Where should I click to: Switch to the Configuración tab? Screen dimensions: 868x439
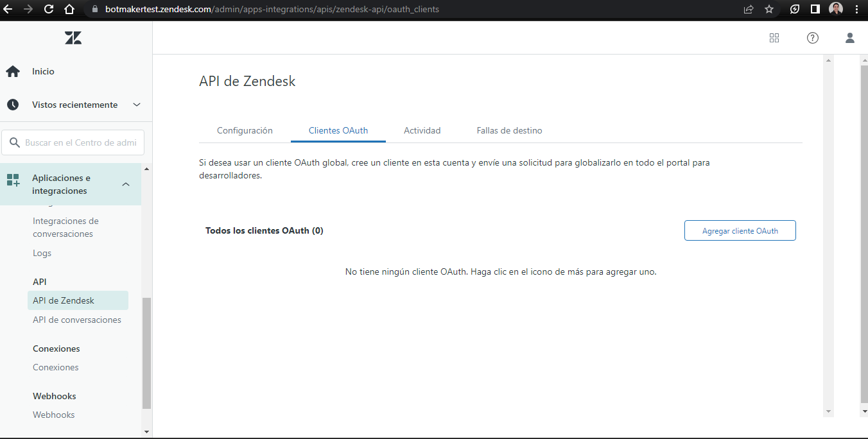(245, 130)
